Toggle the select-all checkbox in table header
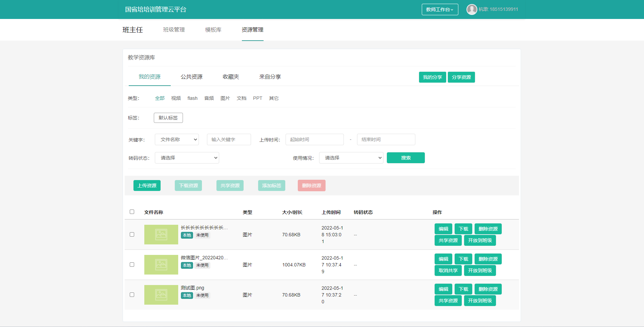This screenshot has width=644, height=327. point(132,212)
